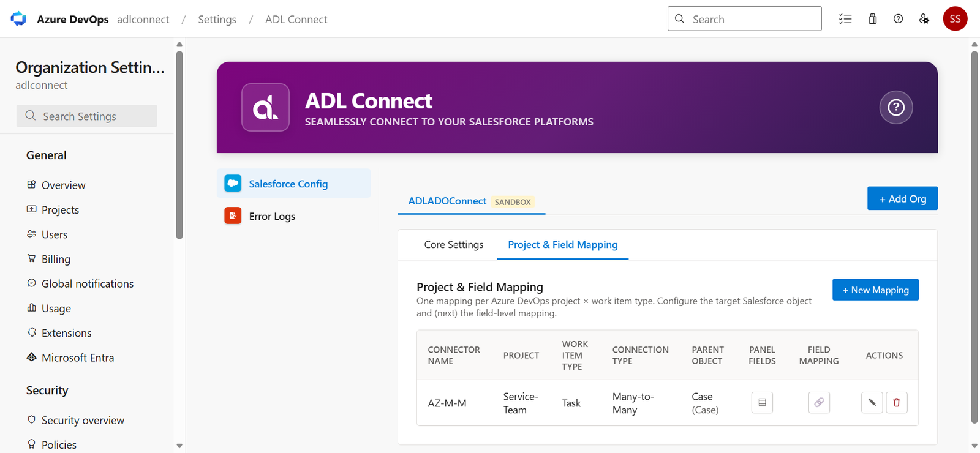Viewport: 980px width, 453px height.
Task: Open Salesforce Config section
Action: [293, 184]
